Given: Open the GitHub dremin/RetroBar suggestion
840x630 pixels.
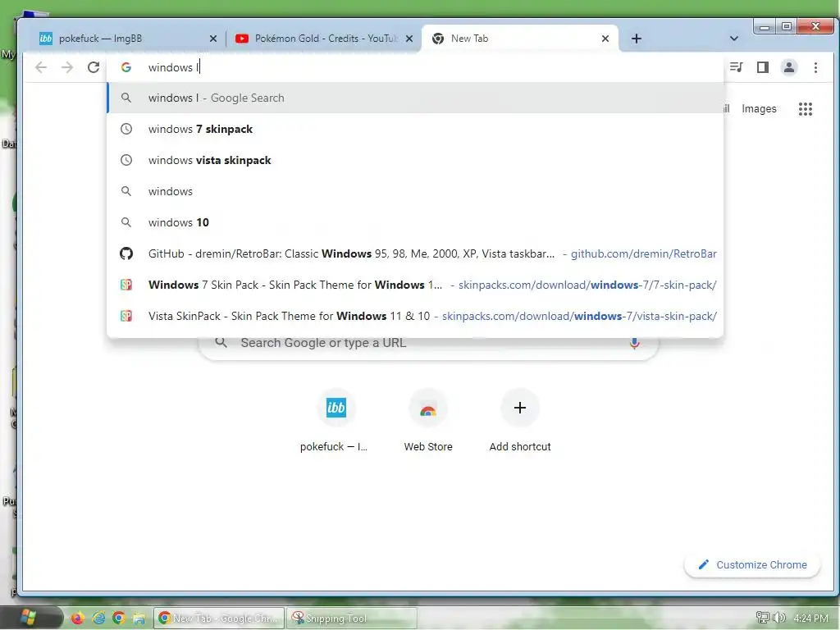Looking at the screenshot, I should coord(416,253).
